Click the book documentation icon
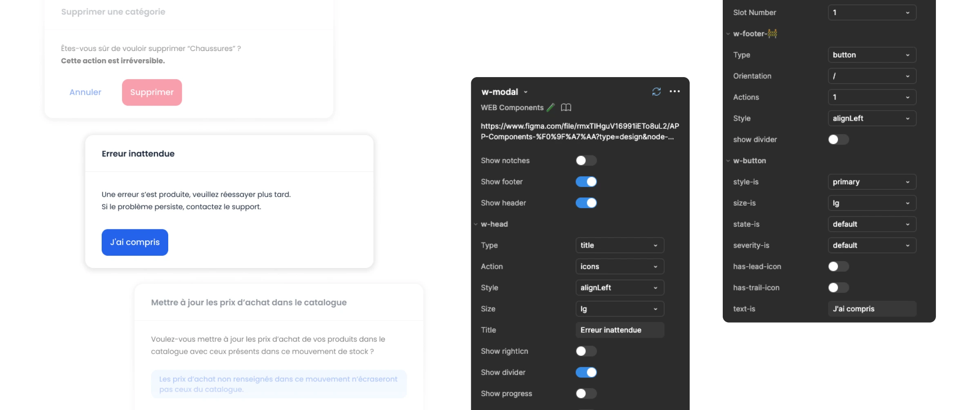This screenshot has height=410, width=980. pyautogui.click(x=566, y=108)
